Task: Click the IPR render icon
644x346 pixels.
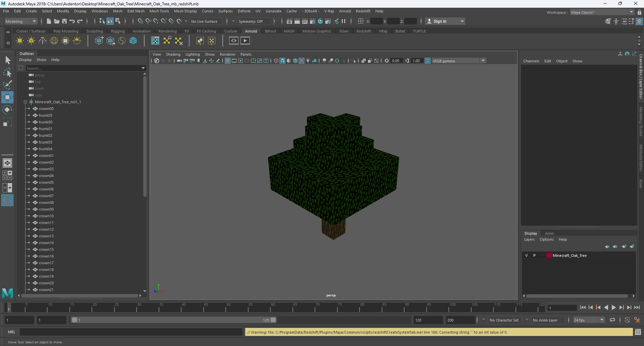Action: (x=305, y=21)
